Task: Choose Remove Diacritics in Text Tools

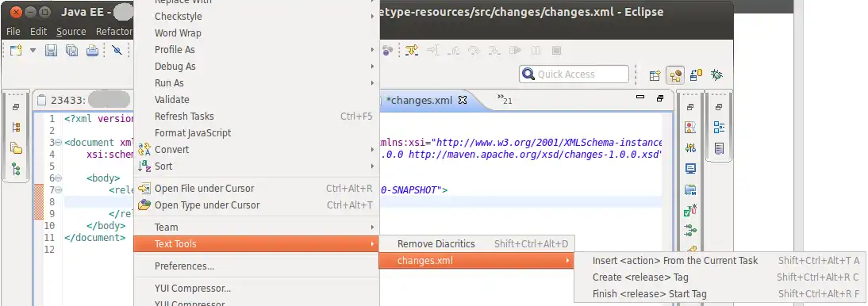Action: coord(477,244)
